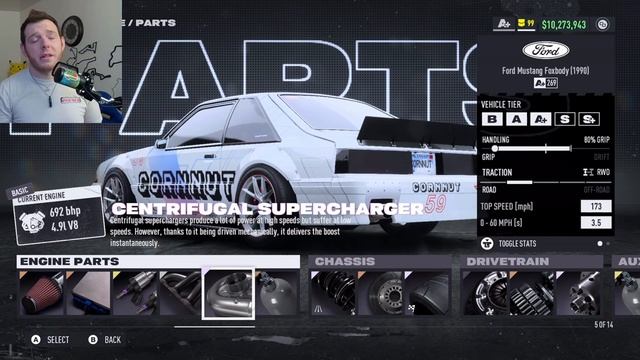Image resolution: width=640 pixels, height=360 pixels.
Task: Click the 0-60 MPH value 3.5
Action: (596, 223)
